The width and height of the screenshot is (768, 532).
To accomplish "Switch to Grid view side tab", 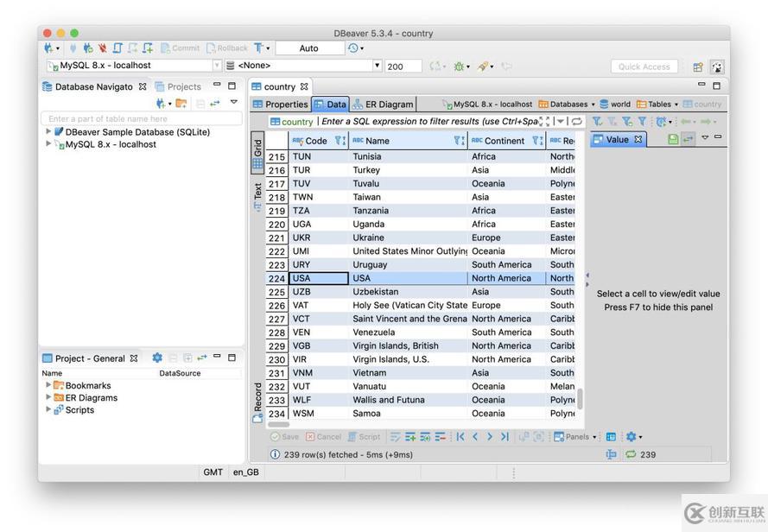I will coord(257,151).
